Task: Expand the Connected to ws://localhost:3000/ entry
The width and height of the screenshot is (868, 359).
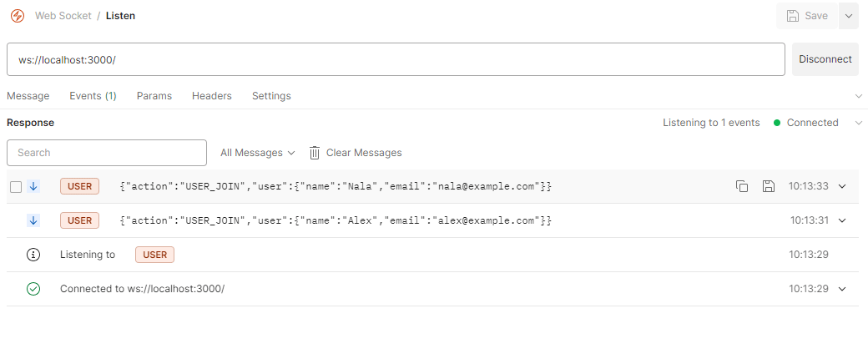Action: 842,289
